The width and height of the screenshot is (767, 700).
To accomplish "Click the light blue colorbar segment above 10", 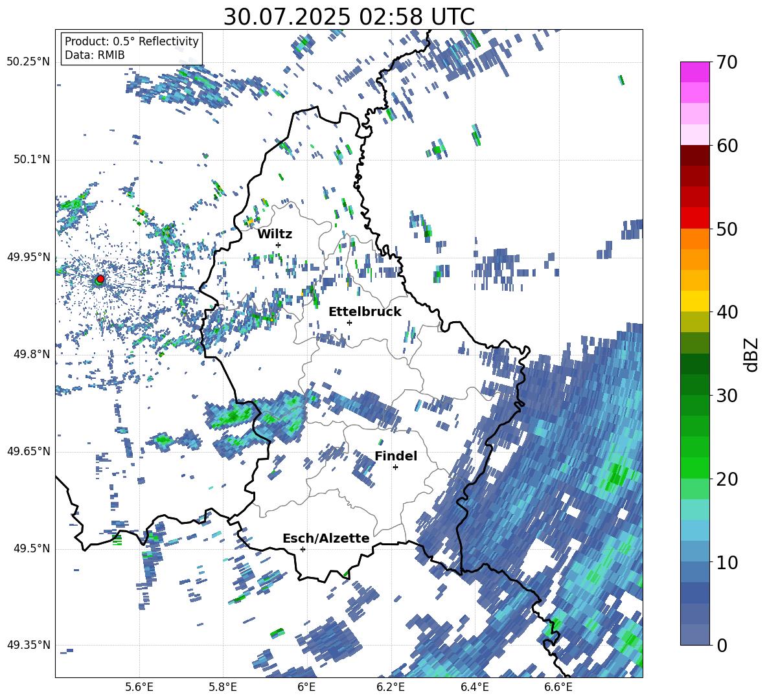I will (x=694, y=551).
